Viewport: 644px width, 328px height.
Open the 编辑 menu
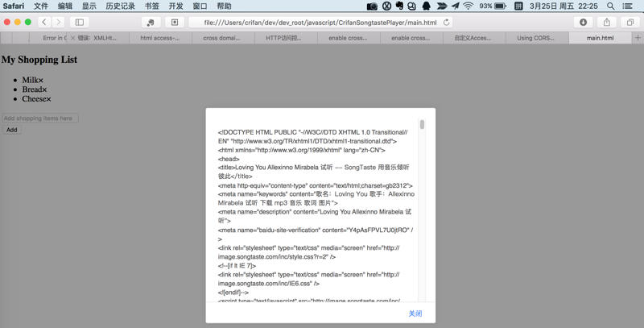65,6
